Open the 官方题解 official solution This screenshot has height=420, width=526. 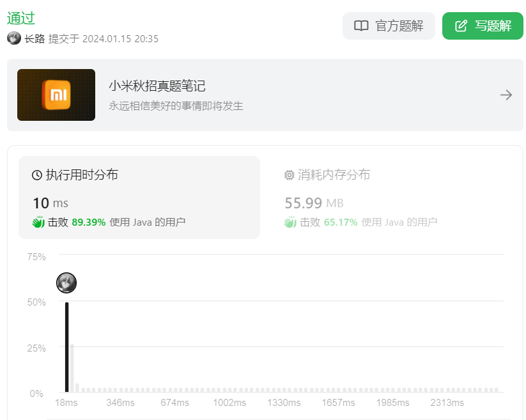point(389,26)
